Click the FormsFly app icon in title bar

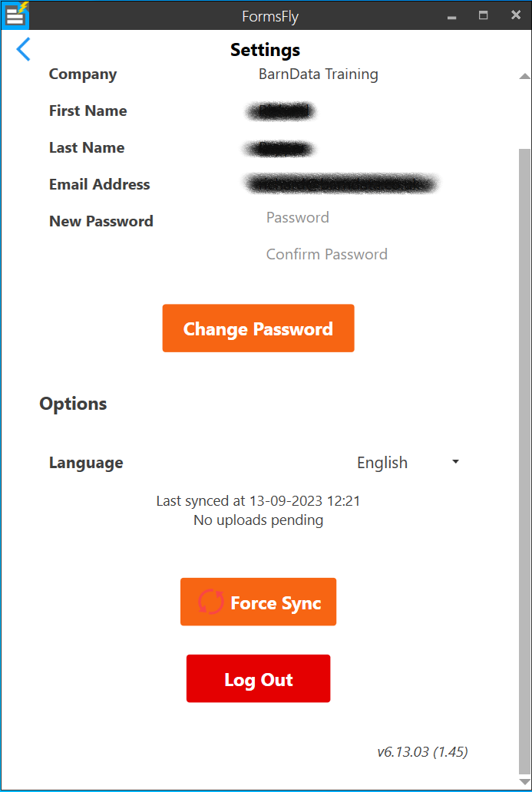15,15
